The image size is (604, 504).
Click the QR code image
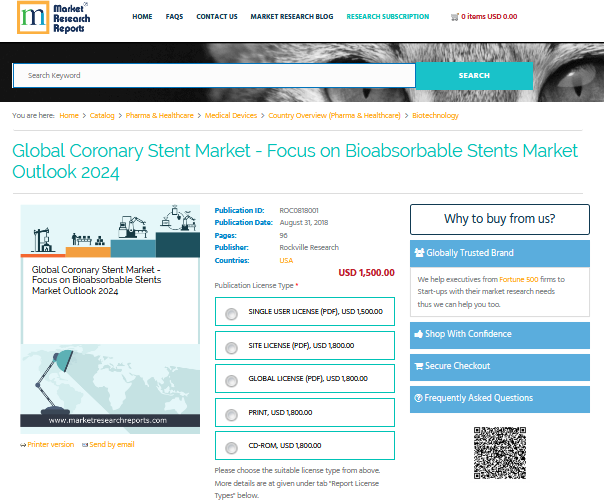[x=500, y=453]
